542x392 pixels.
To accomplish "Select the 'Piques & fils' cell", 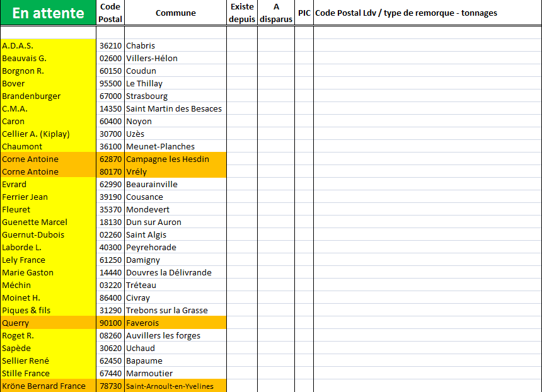I will click(x=48, y=311).
